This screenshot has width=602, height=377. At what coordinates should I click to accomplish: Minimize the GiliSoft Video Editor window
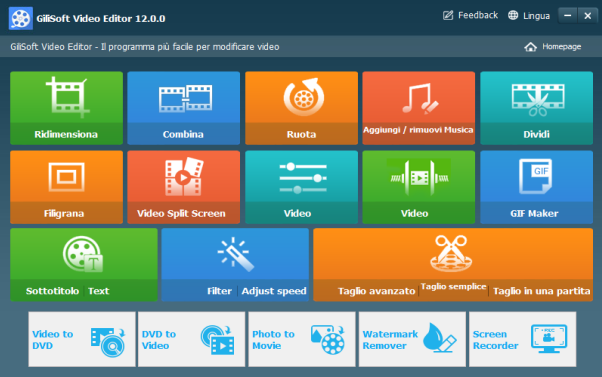point(567,16)
